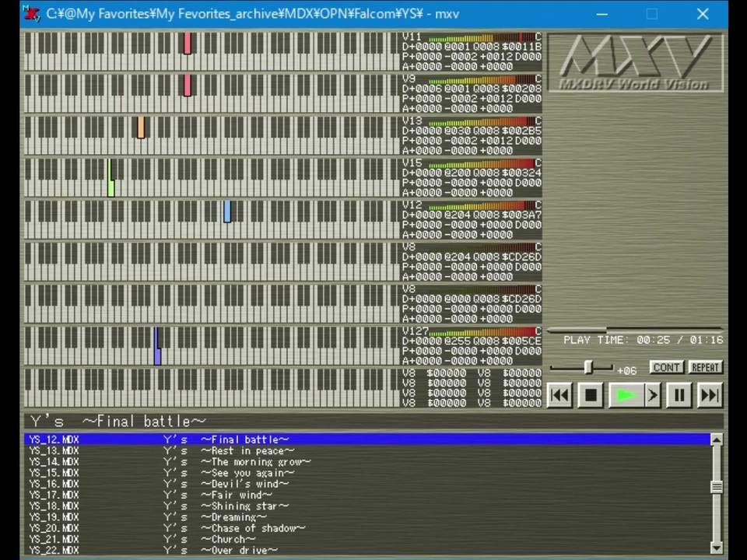Click the +06 volume value
This screenshot has width=747, height=560.
pyautogui.click(x=627, y=370)
